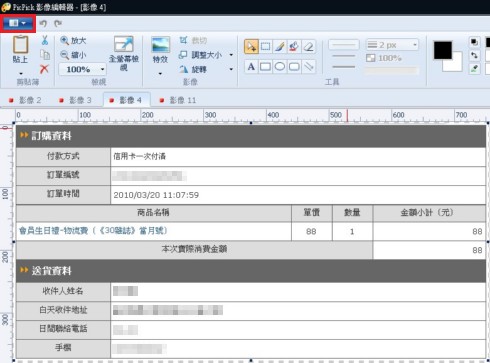Click the 金額小計 (元) column header
The image size is (490, 363).
point(427,213)
